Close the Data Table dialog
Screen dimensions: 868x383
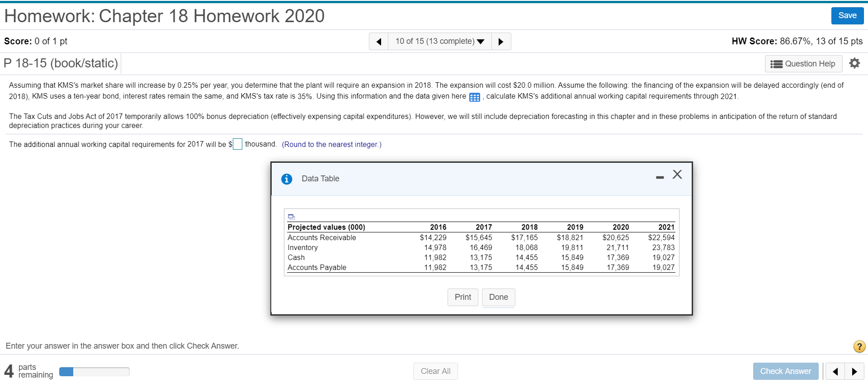(677, 175)
